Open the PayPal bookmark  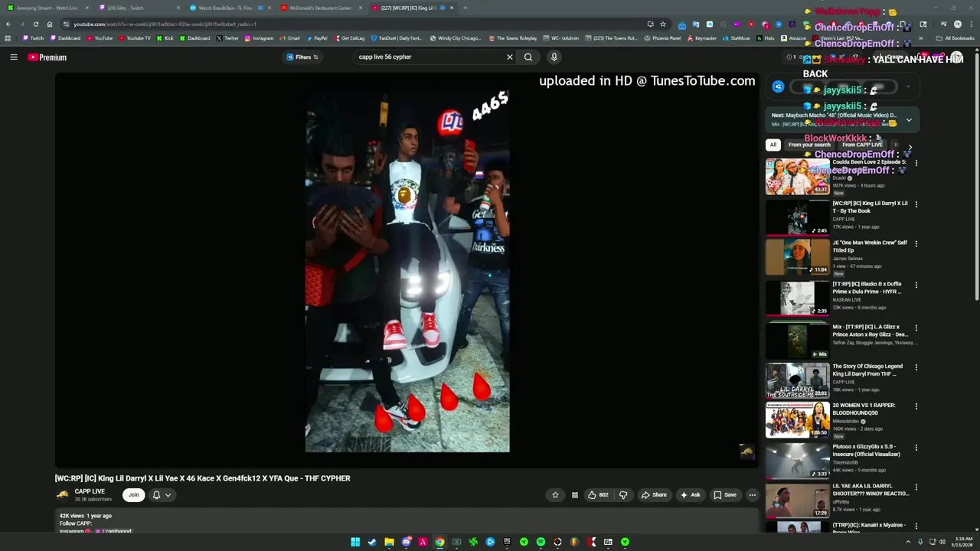[x=317, y=38]
